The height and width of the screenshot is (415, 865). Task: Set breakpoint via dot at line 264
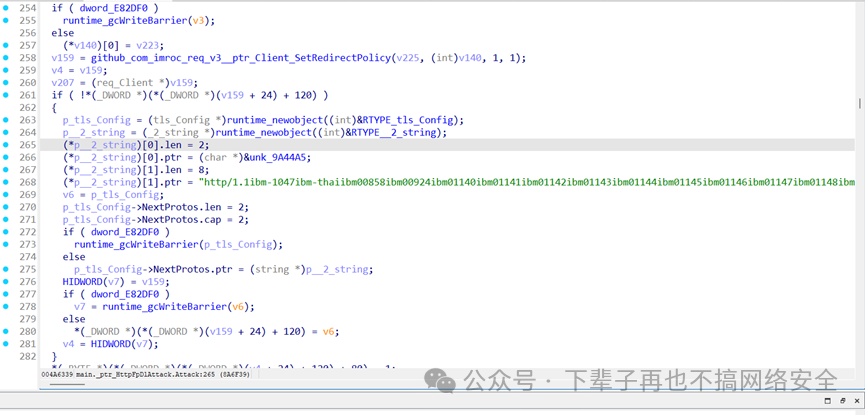(x=6, y=132)
